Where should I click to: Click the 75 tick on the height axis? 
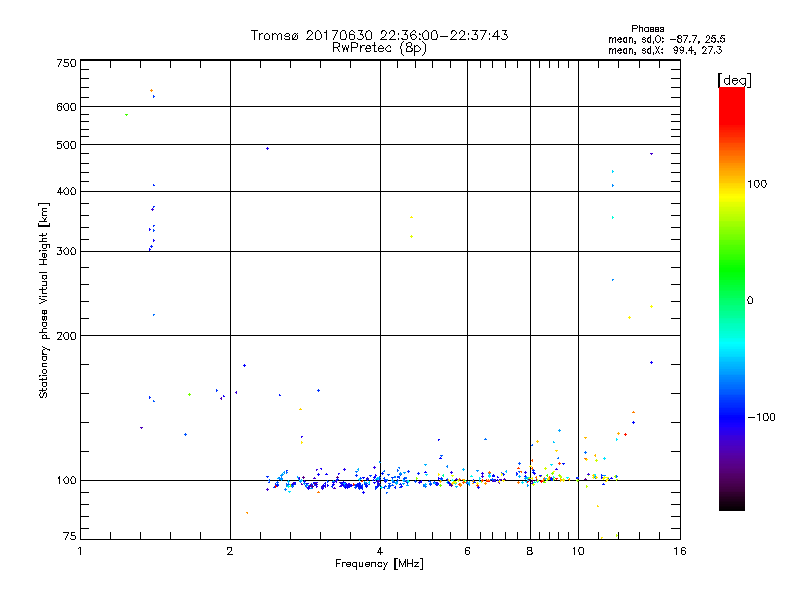point(69,539)
